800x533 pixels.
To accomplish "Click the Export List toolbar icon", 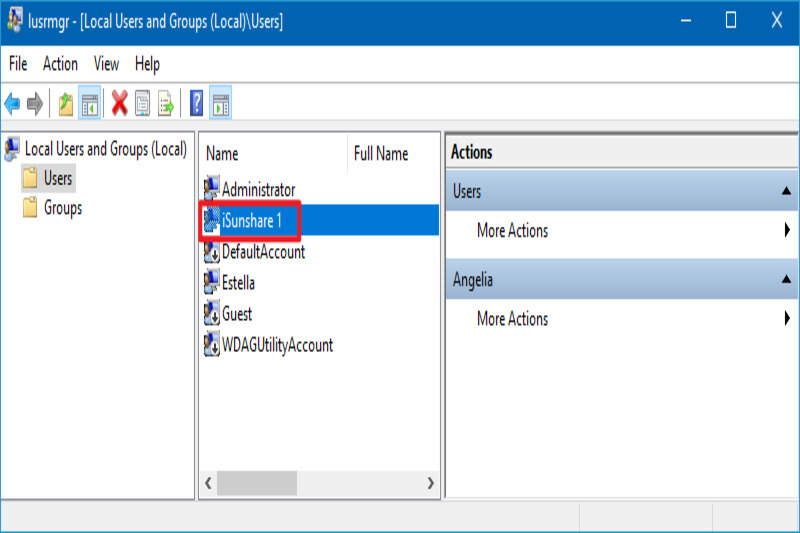I will tap(165, 103).
